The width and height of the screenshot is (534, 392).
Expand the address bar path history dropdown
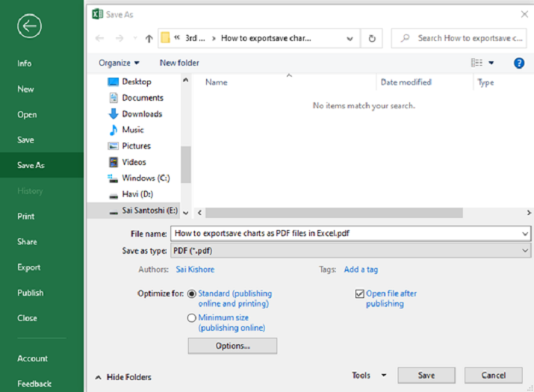point(350,39)
